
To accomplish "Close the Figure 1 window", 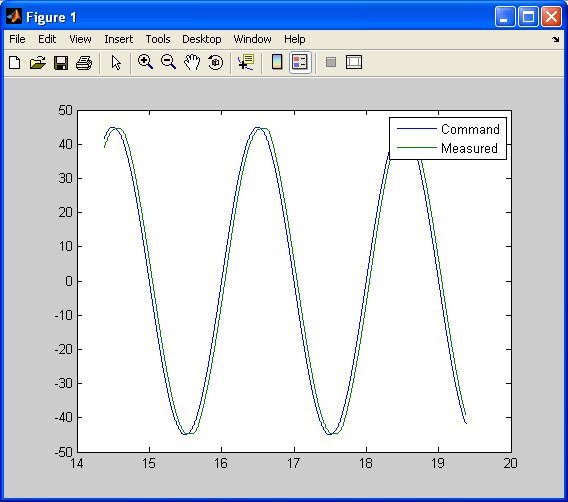I will click(551, 16).
